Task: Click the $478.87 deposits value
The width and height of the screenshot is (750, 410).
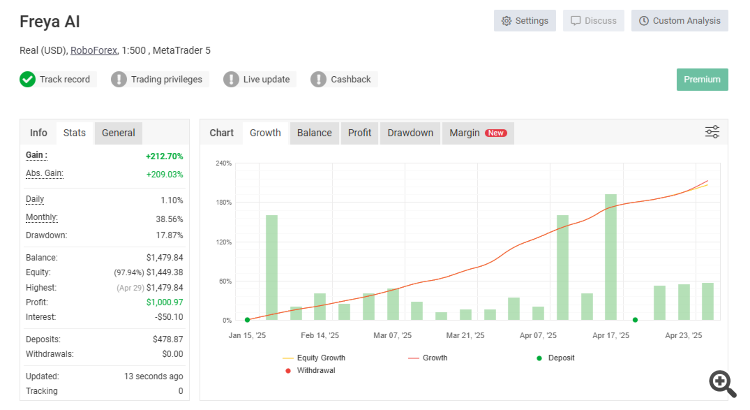Action: pos(168,339)
